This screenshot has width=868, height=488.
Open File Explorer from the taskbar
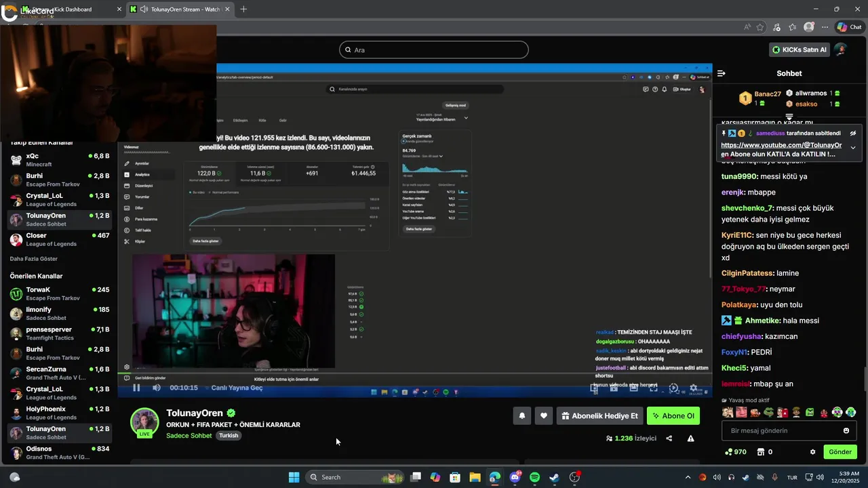click(x=475, y=477)
